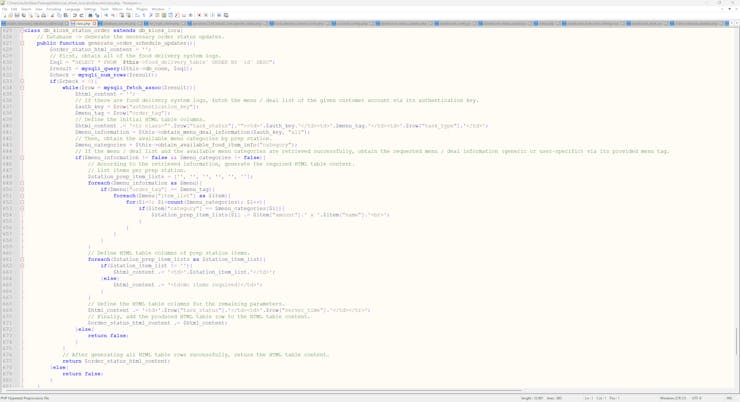Click 'PHP Hypertext Preprocessor file' status text
The image size is (740, 402).
[25, 398]
